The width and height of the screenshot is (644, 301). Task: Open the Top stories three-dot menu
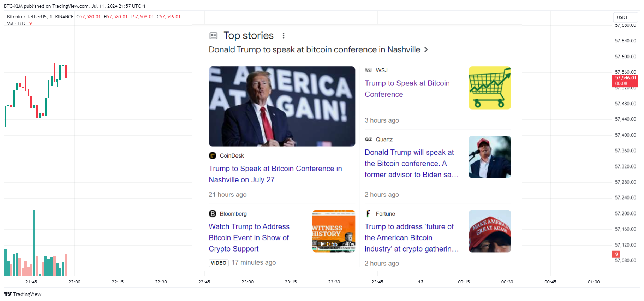tap(284, 36)
